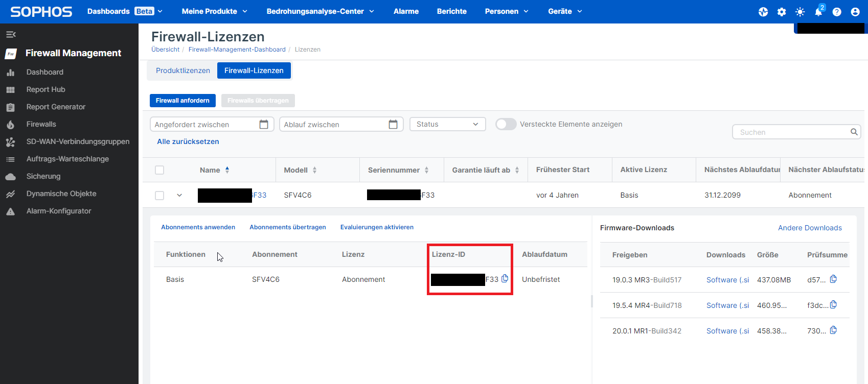
Task: Select all firewalls header checkbox
Action: click(x=159, y=170)
